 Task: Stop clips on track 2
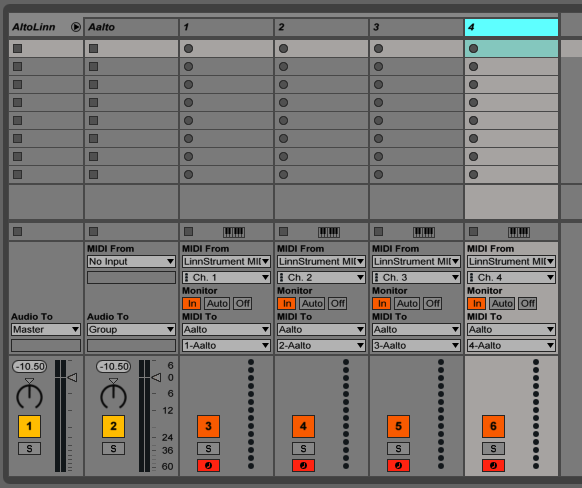click(x=284, y=232)
